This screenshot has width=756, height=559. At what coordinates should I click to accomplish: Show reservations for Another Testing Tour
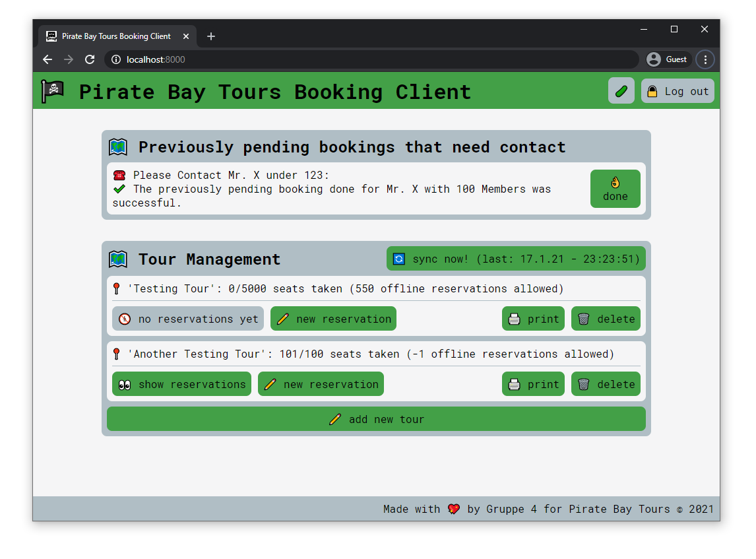pyautogui.click(x=182, y=384)
